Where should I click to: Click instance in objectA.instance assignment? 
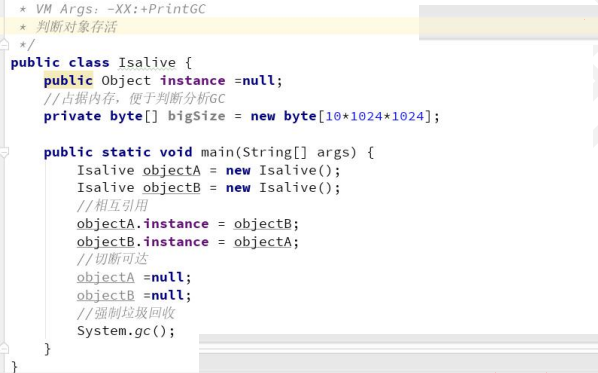[x=176, y=223]
